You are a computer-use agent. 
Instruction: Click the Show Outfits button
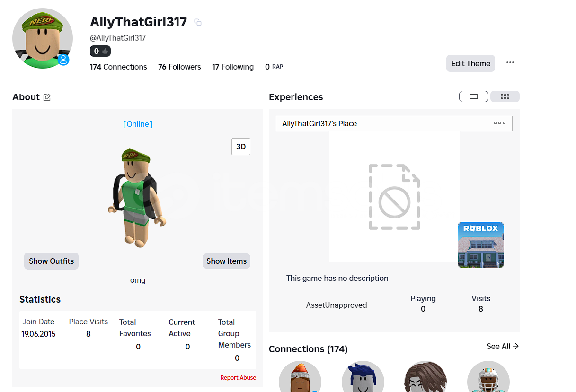point(51,261)
